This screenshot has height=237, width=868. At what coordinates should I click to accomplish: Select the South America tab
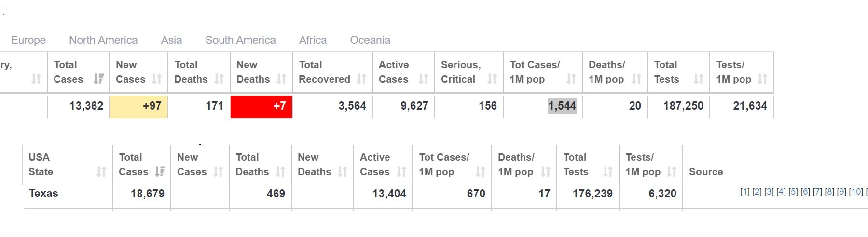coord(241,40)
